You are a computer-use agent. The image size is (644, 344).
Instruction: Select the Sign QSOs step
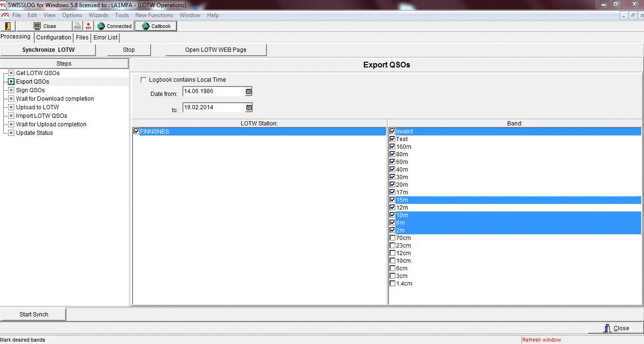pos(30,90)
